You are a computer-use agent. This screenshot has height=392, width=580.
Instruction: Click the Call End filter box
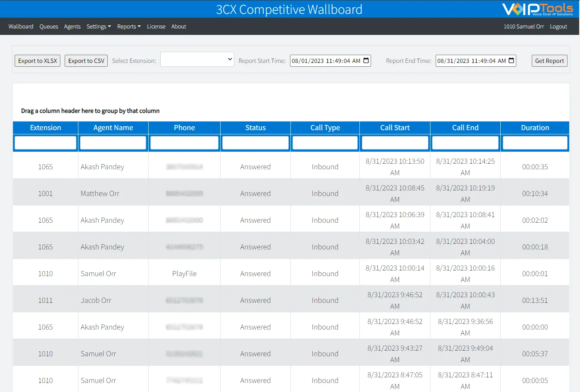(x=465, y=143)
